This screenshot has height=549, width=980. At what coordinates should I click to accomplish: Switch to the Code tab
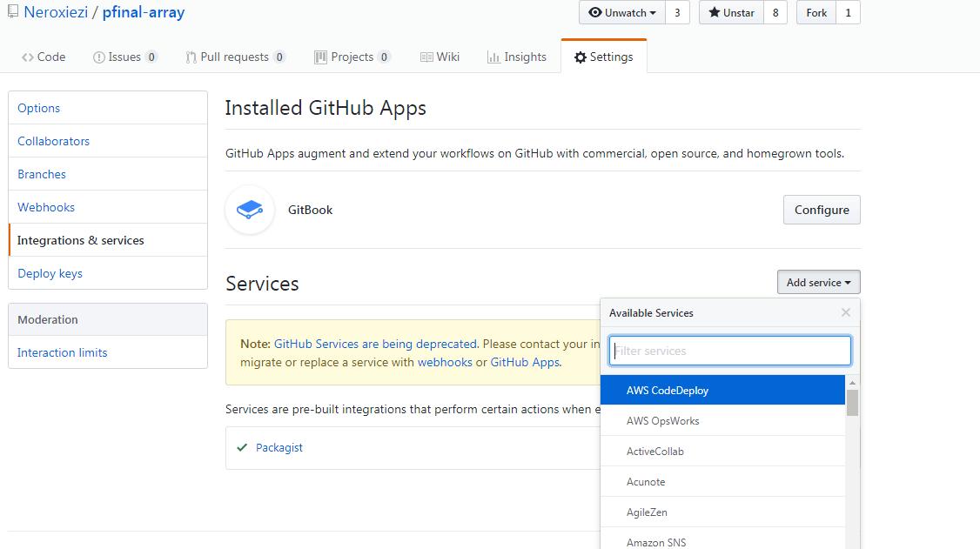click(44, 57)
